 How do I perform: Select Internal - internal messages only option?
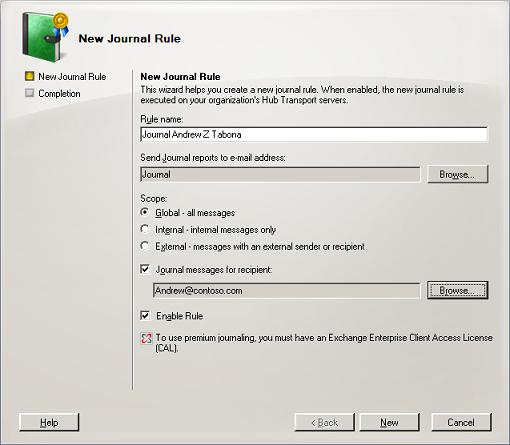point(145,229)
